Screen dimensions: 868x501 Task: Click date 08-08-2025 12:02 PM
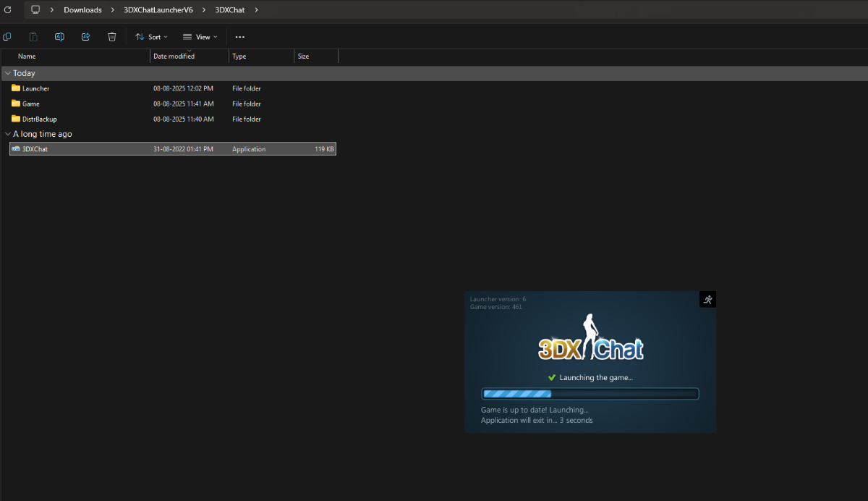click(183, 88)
